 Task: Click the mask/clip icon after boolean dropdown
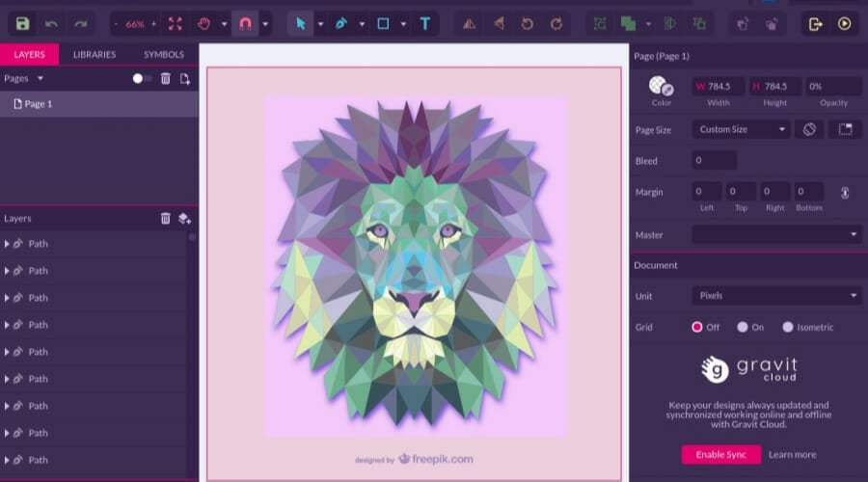(670, 24)
